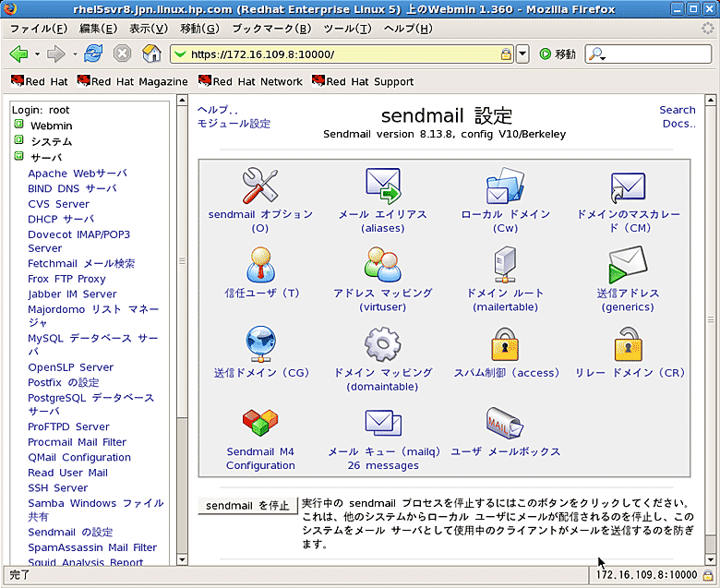Open the ファイル(F) menu
This screenshot has height=588, width=720.
(39, 29)
